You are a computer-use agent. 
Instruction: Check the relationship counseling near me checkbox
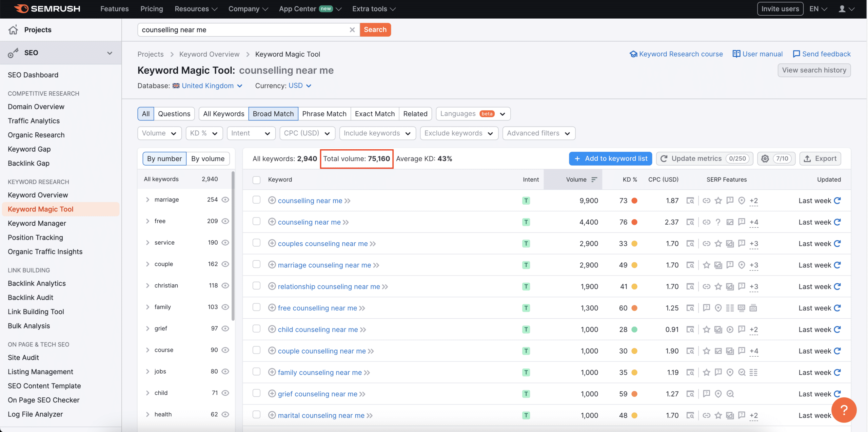coord(257,286)
